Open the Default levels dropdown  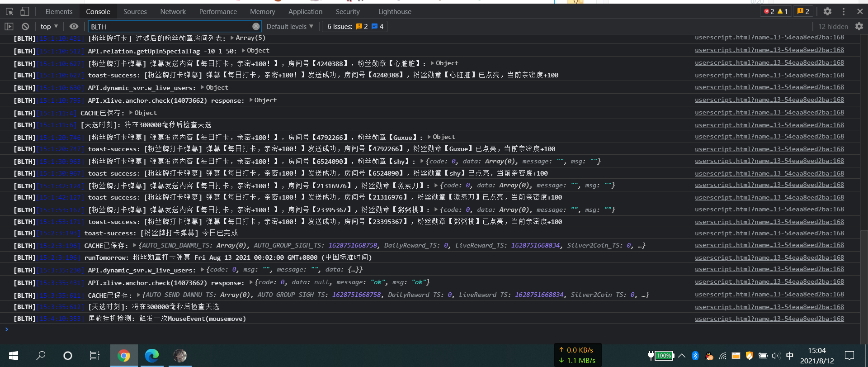click(x=290, y=27)
